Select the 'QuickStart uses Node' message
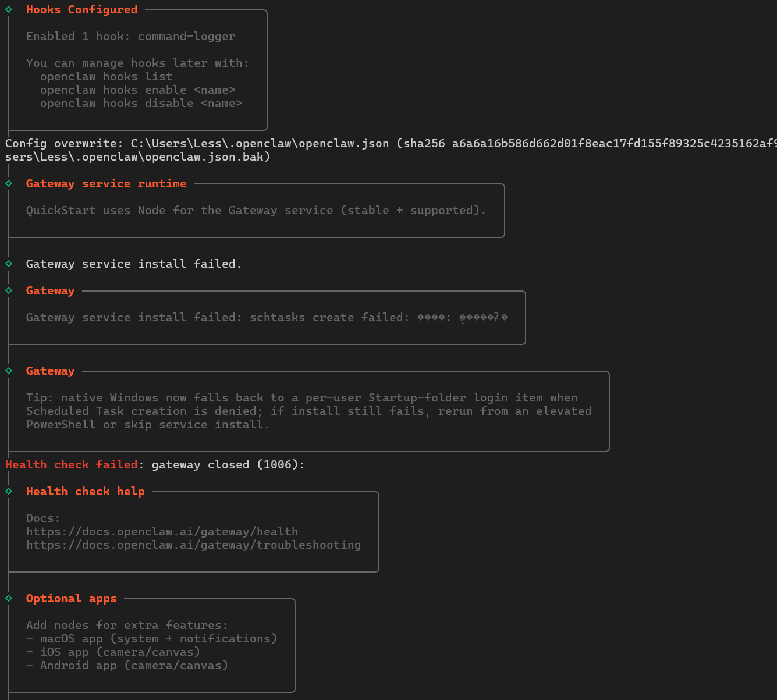 [256, 210]
